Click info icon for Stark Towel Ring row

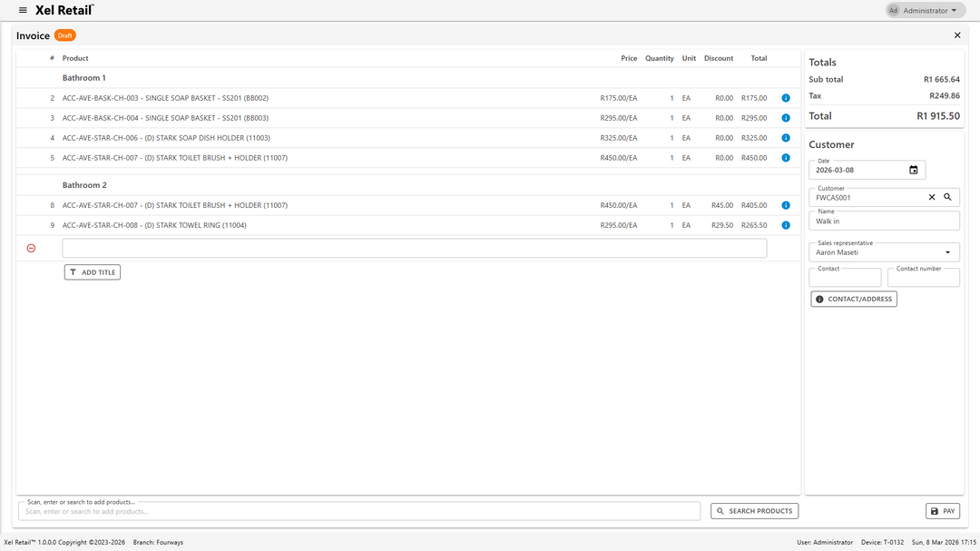(x=786, y=225)
